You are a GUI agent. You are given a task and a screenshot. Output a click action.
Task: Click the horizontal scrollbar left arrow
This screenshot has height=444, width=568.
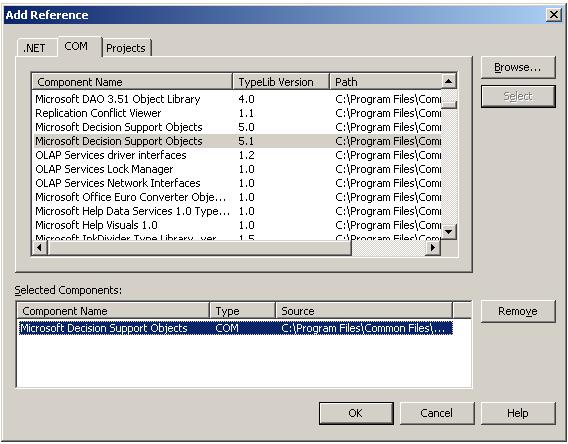point(40,248)
